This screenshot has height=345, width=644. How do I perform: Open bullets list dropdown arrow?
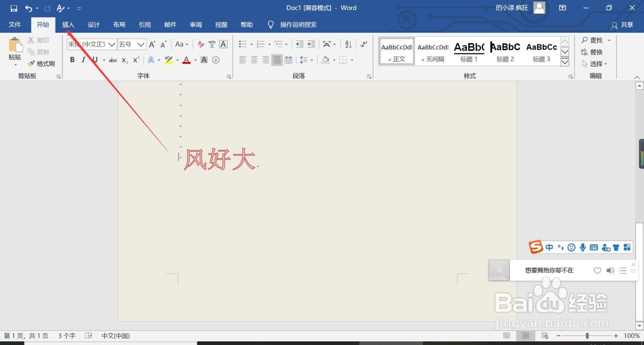click(251, 44)
